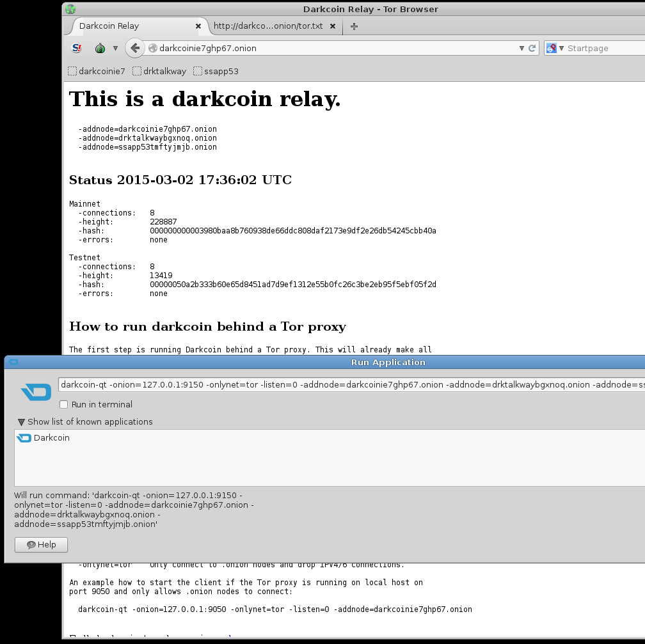This screenshot has width=645, height=644.
Task: Click the 'Will run command' text
Action: tap(134, 510)
